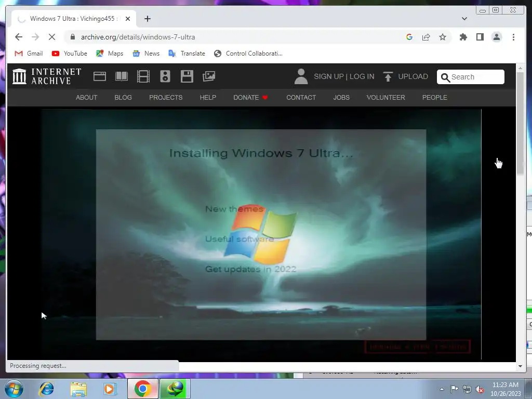Open the Images section icon
The height and width of the screenshot is (399, 532).
pyautogui.click(x=209, y=76)
